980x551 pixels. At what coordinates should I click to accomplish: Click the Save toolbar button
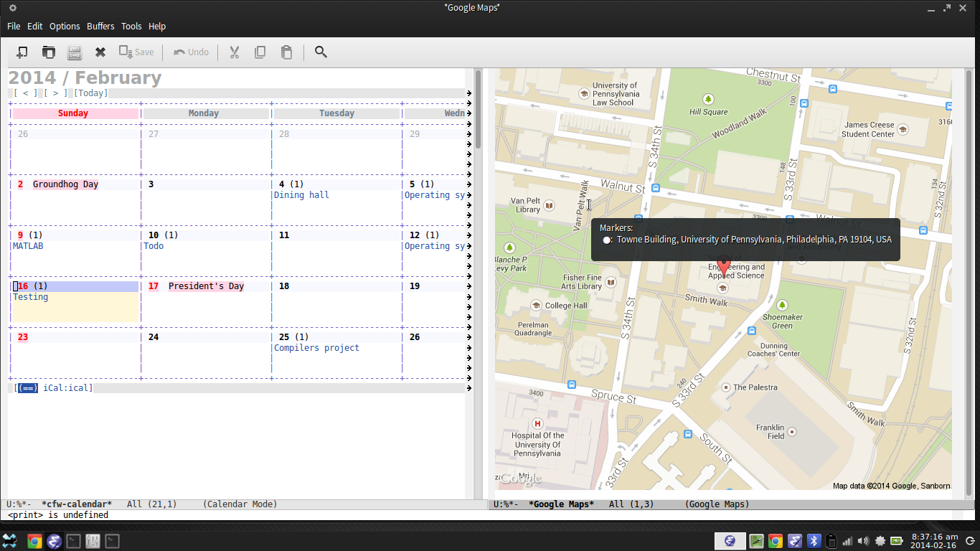point(136,52)
